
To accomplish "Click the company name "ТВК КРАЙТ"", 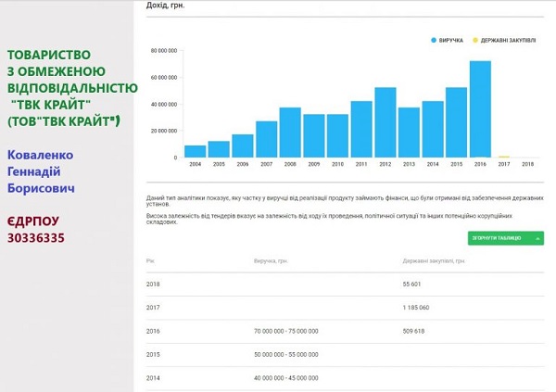I will (51, 105).
